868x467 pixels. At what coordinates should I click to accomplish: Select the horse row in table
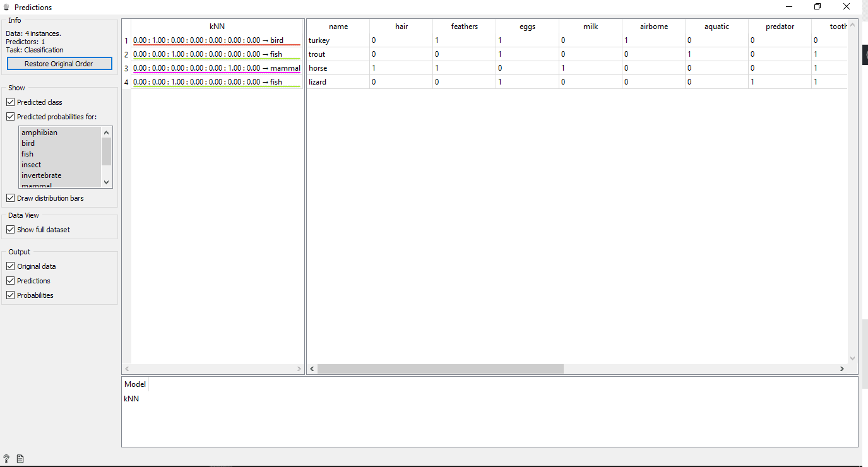[318, 68]
